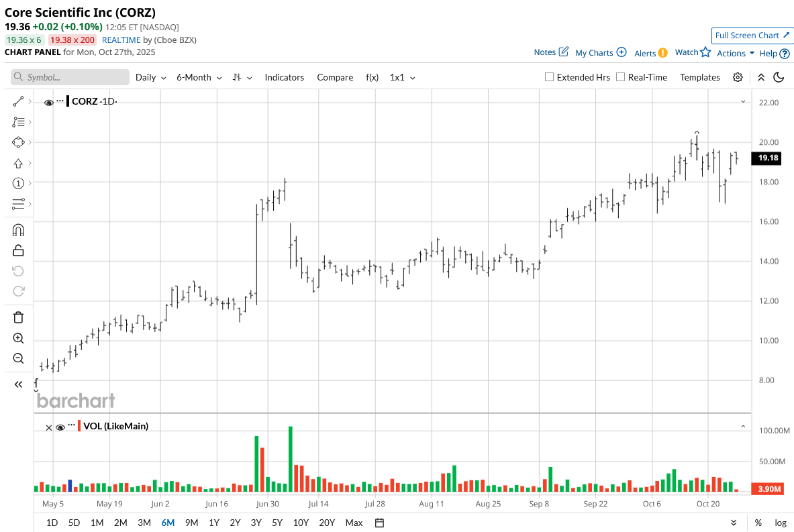This screenshot has height=532, width=794.
Task: Switch to dark mode moon icon
Action: click(x=779, y=77)
